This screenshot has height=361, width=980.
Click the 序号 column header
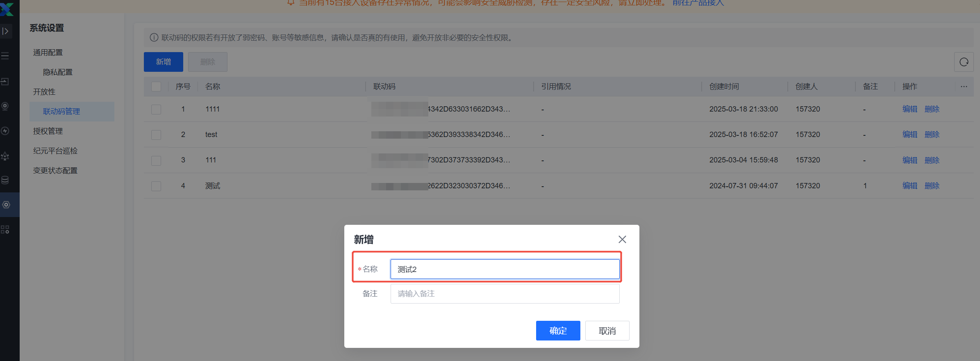tap(183, 87)
